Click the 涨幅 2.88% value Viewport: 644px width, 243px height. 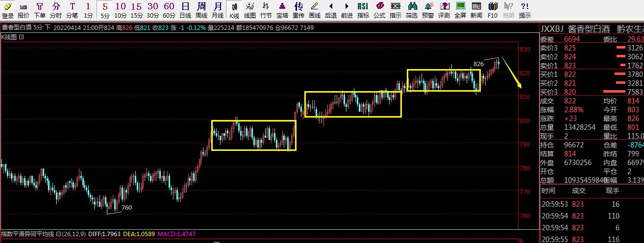[x=574, y=109]
